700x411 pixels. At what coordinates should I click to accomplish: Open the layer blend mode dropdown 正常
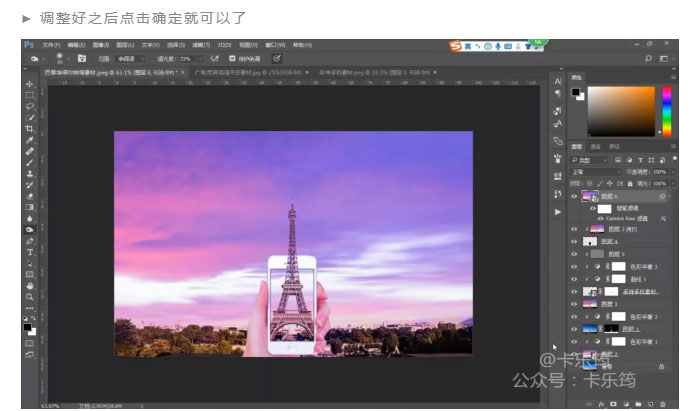594,171
